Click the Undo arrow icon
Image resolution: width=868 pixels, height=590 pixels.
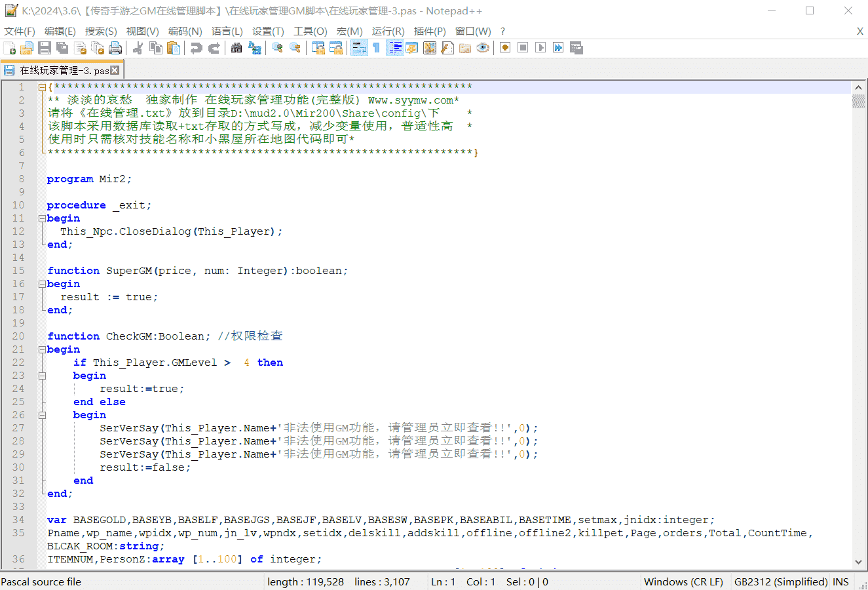click(x=196, y=48)
